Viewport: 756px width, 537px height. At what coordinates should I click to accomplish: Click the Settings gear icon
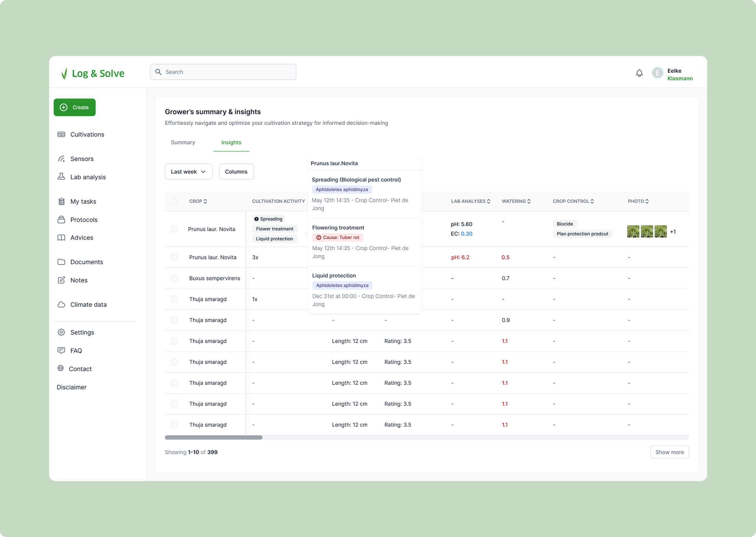click(61, 332)
